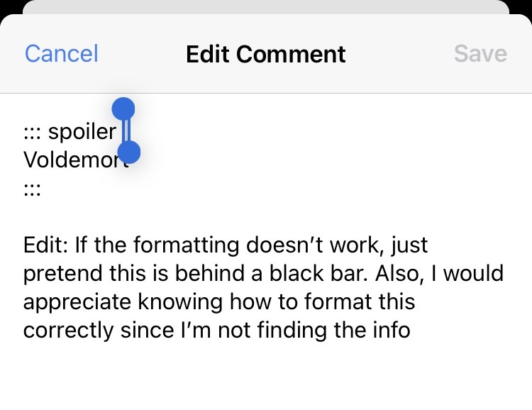Click the word "formatting" in the text
Viewport: 532px width, 410px height.
coord(191,245)
